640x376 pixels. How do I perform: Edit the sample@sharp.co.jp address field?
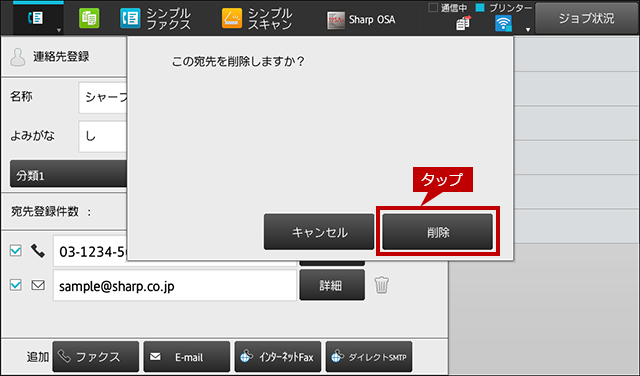coord(175,285)
